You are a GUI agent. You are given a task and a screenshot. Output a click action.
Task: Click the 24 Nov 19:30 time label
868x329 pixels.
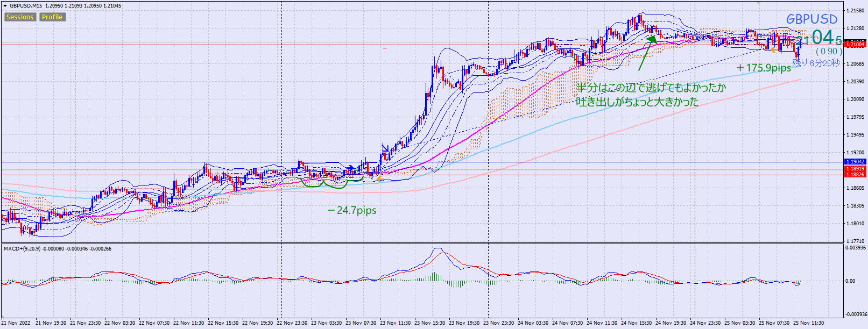[x=671, y=323]
